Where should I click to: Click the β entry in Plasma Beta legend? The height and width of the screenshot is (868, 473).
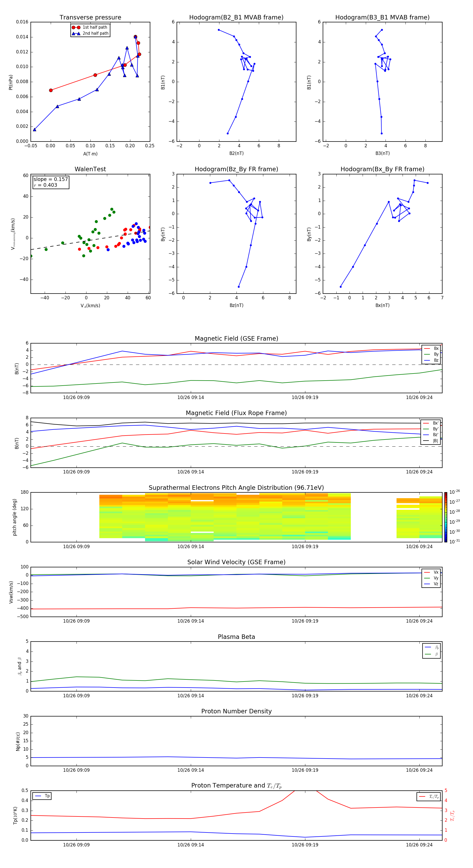click(x=431, y=654)
